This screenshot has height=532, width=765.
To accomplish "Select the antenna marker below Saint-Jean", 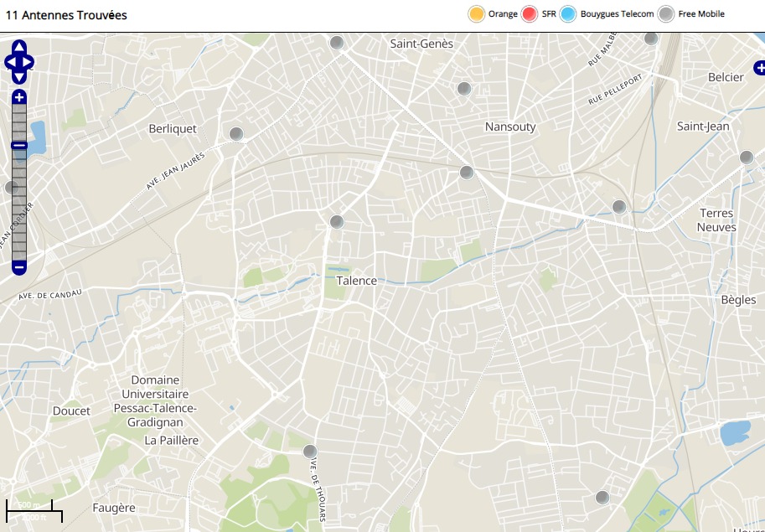I will point(747,158).
